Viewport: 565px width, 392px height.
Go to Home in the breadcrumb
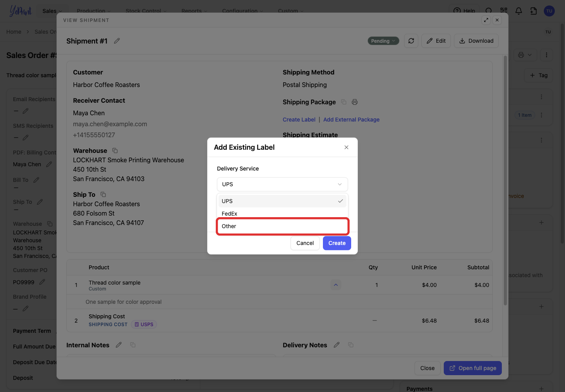[x=14, y=32]
